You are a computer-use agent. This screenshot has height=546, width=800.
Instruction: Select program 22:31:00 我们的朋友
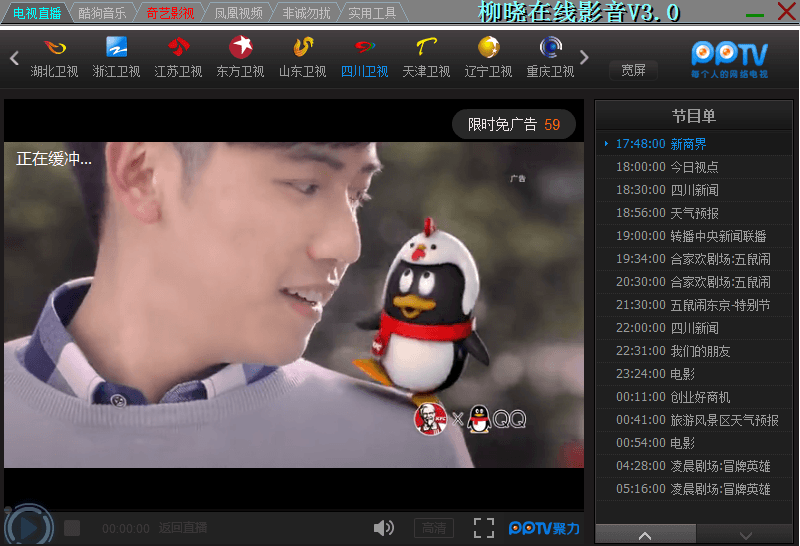pyautogui.click(x=694, y=351)
